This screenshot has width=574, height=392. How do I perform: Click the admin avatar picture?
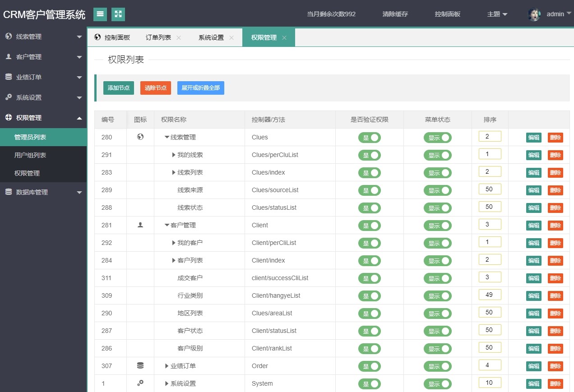534,14
